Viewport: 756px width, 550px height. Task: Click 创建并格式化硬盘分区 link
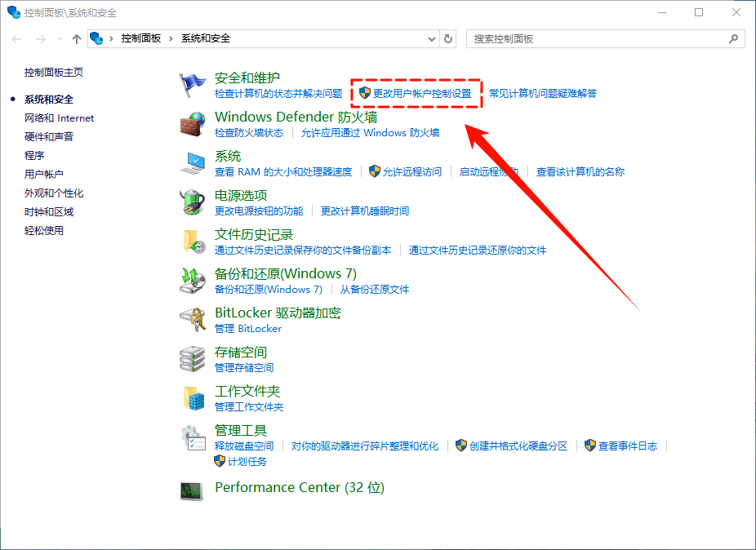coord(518,446)
